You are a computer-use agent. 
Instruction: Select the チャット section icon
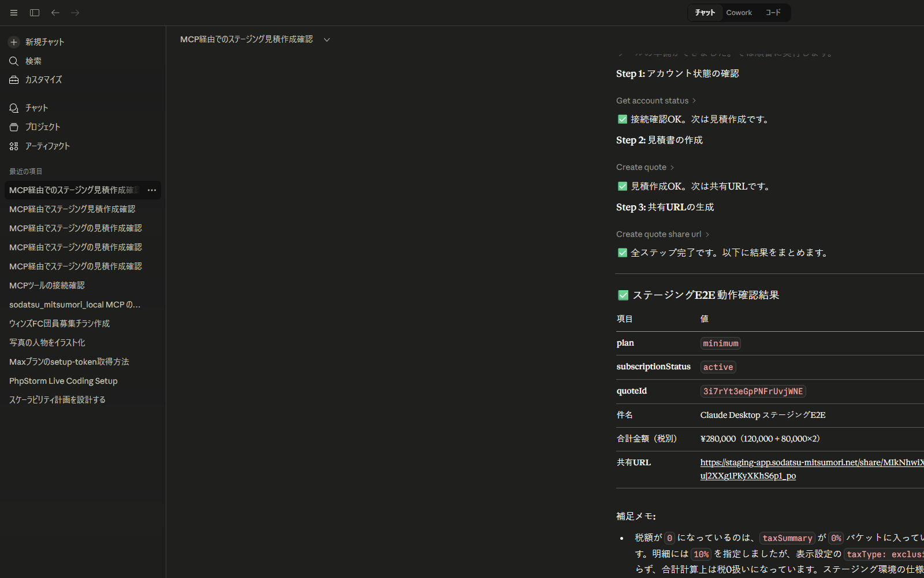click(13, 108)
